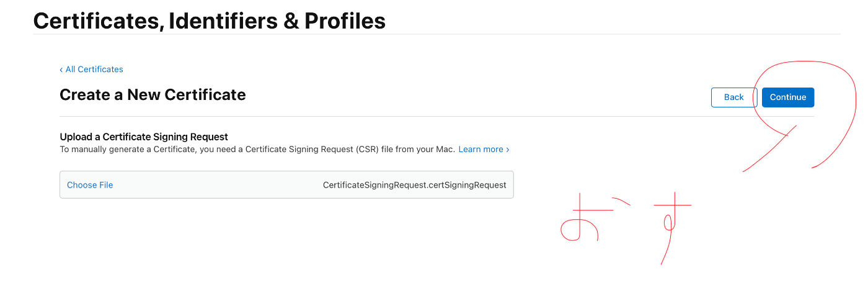Image resolution: width=868 pixels, height=285 pixels.
Task: Click the chevron arrow after Learn more
Action: (508, 150)
